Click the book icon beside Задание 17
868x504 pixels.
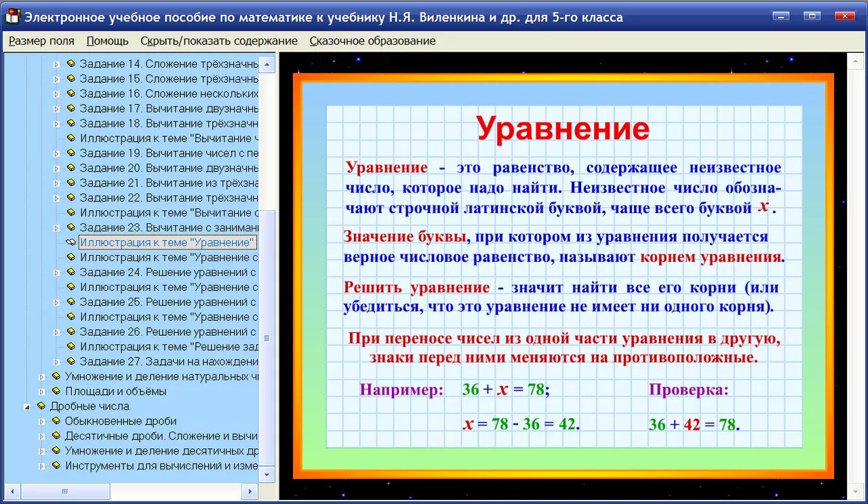click(71, 109)
